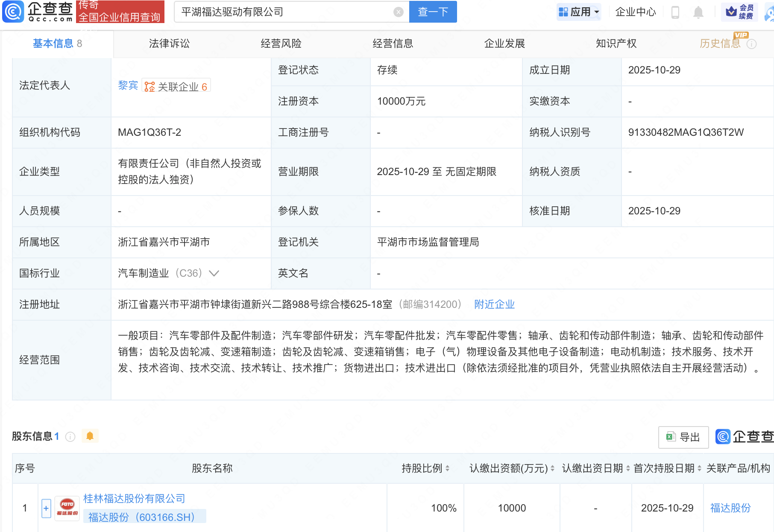Click the company name search field

[x=284, y=12]
